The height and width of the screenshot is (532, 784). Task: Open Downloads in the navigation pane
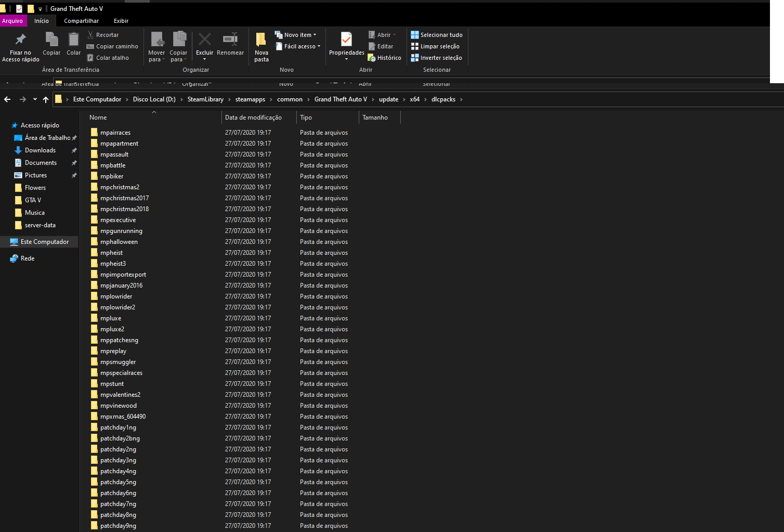pos(40,150)
